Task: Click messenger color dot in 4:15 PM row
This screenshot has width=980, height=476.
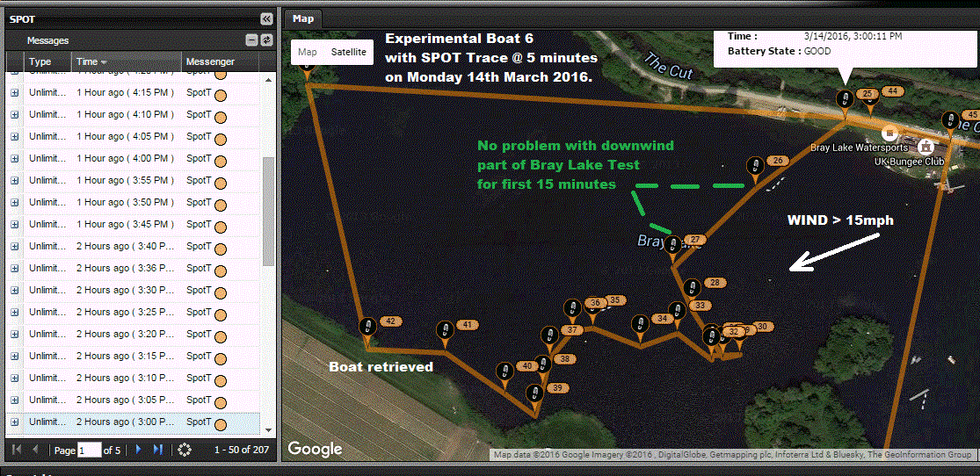Action: point(220,97)
